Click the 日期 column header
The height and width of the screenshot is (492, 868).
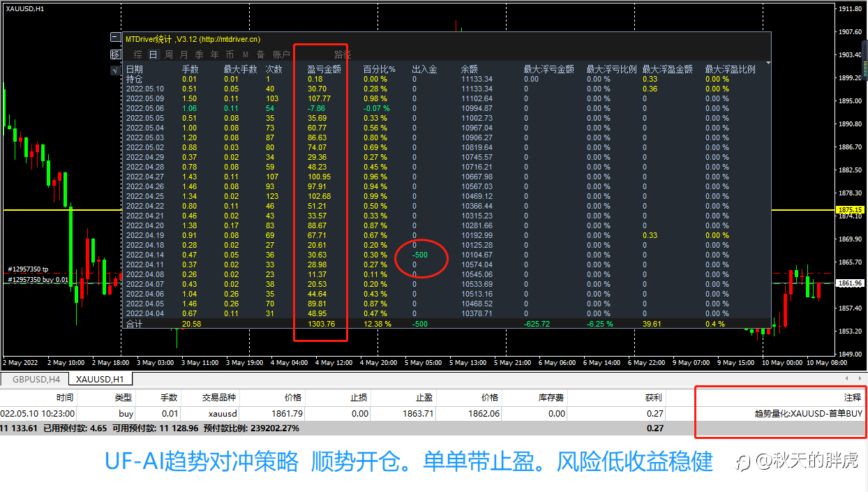pos(134,70)
